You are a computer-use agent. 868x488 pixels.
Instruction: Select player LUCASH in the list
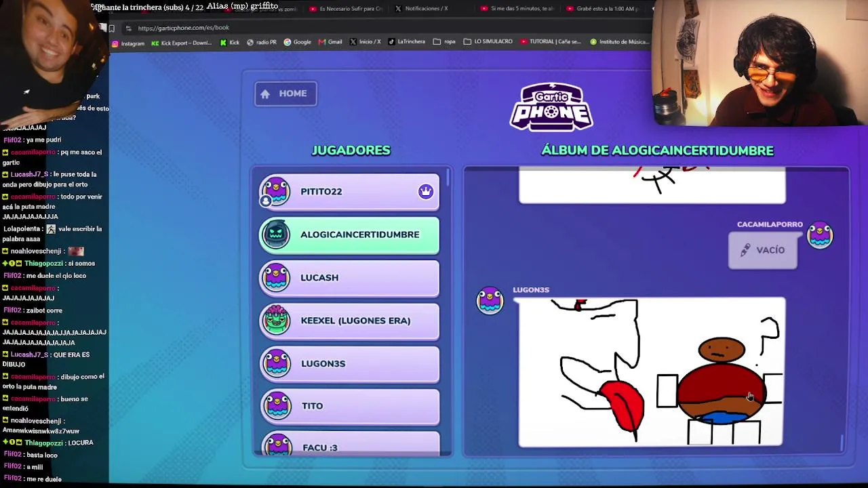point(349,278)
